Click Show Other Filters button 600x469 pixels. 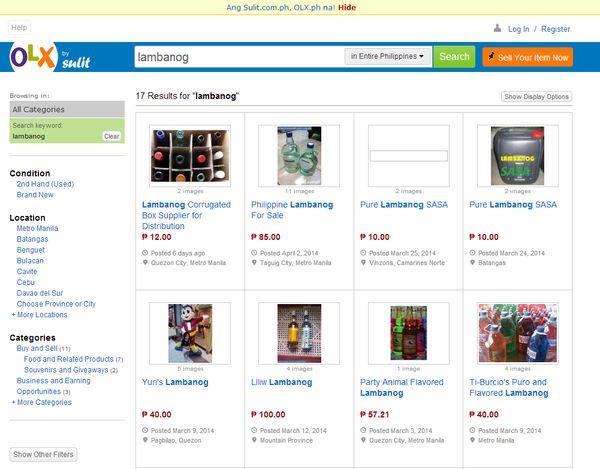click(43, 454)
